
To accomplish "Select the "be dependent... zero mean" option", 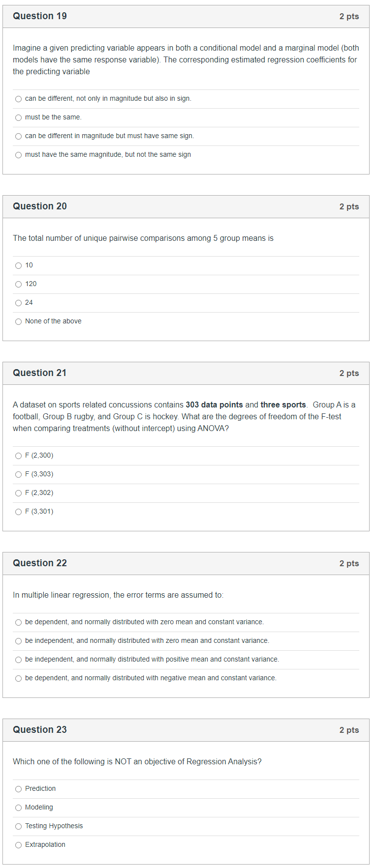I will (18, 622).
